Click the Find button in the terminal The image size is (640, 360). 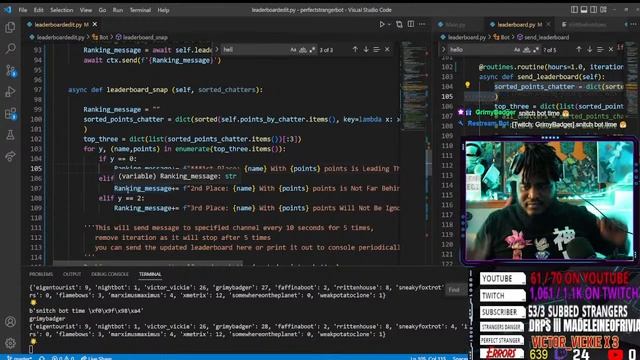(x=453, y=290)
